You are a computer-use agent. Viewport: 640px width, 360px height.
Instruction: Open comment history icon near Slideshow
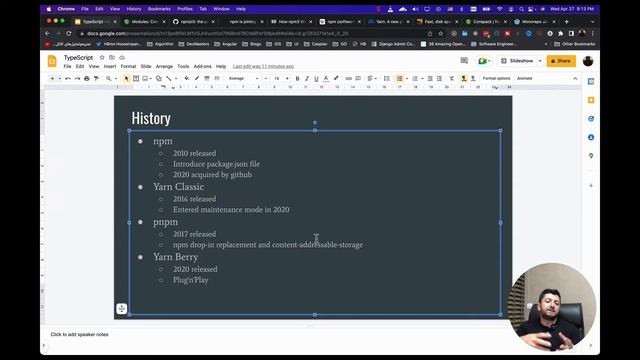464,61
